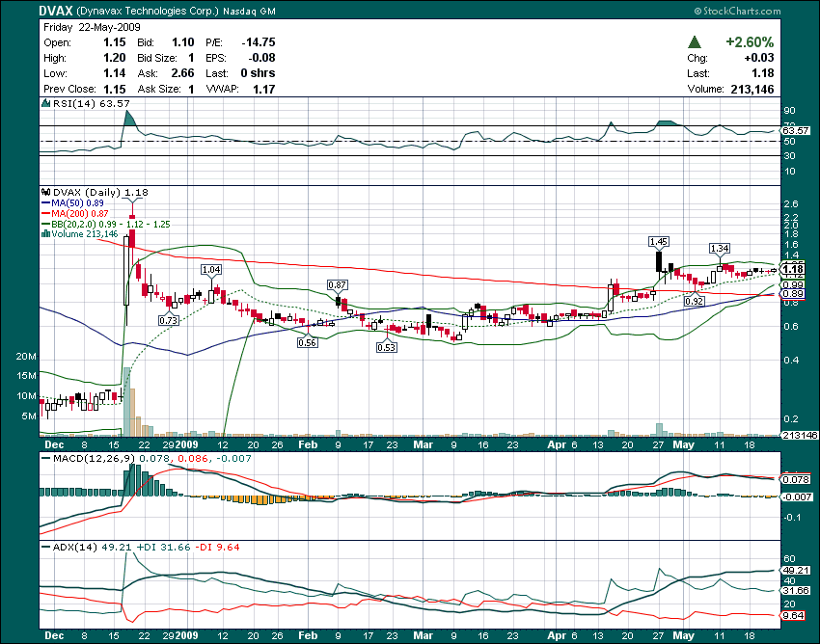Click the MACD(12,26,9) legend label
Viewport: 820px width, 644px height.
[x=94, y=459]
